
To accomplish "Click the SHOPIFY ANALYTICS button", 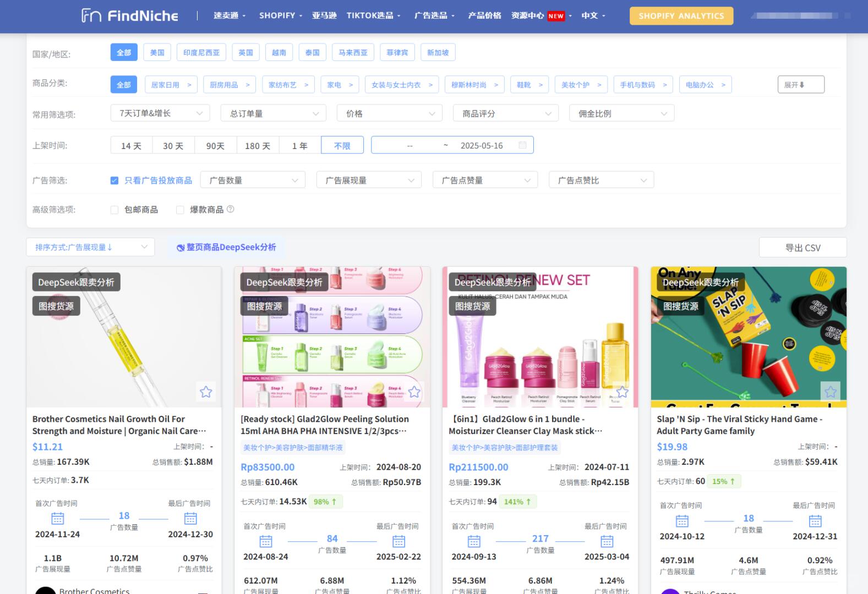I will (681, 16).
